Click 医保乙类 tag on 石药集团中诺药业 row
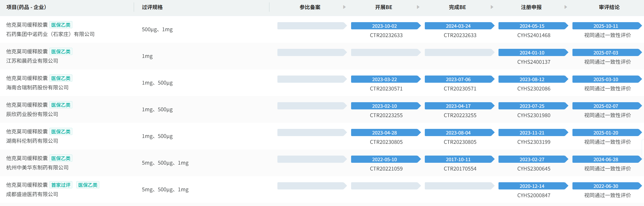Viewport: 644px width, 206px height. pos(61,25)
